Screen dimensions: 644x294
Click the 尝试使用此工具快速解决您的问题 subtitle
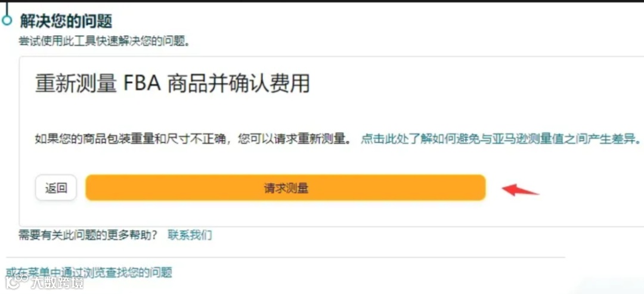[x=104, y=41]
